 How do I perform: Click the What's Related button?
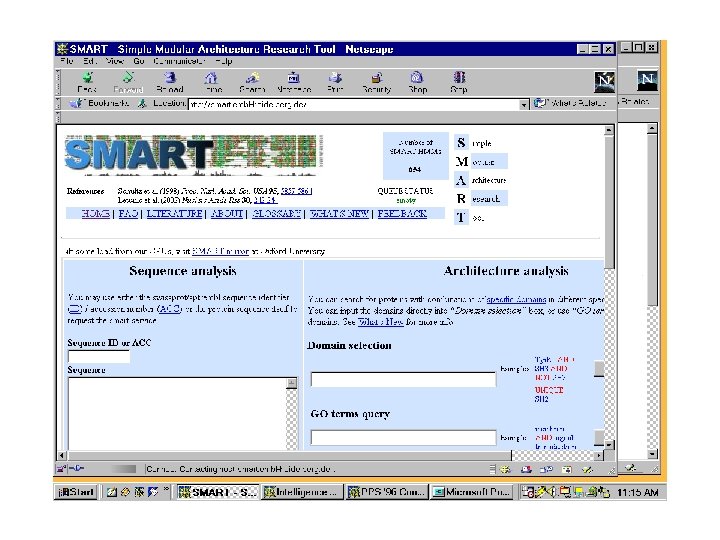(x=570, y=103)
